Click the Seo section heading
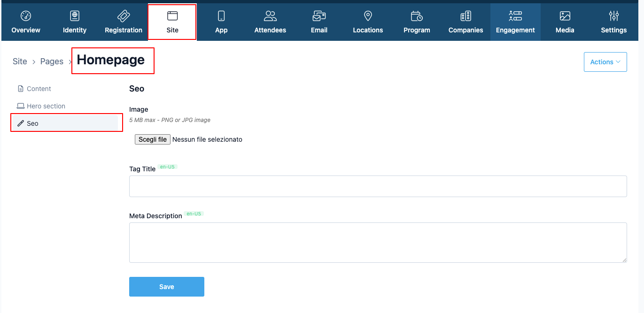Image resolution: width=644 pixels, height=313 pixels. pos(137,89)
